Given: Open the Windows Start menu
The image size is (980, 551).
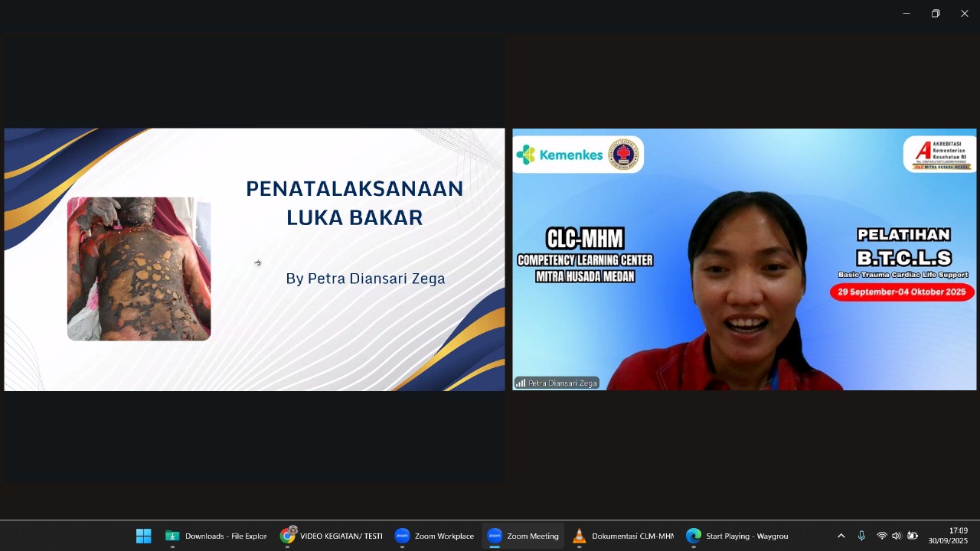Looking at the screenshot, I should [143, 536].
